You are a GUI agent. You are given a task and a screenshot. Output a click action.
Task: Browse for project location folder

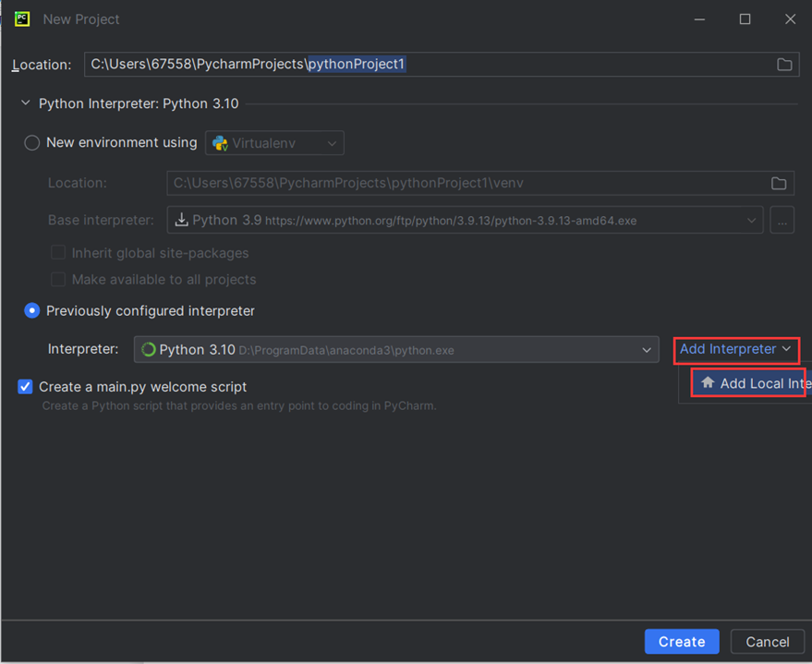click(784, 64)
